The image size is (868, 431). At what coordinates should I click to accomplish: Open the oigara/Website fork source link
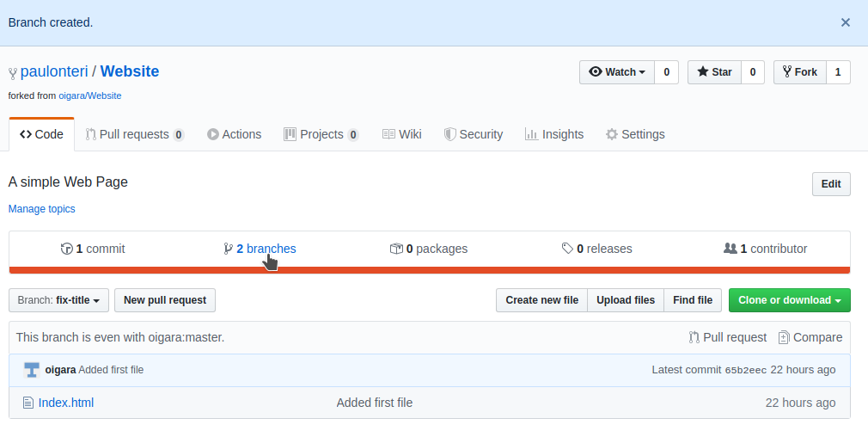[89, 95]
